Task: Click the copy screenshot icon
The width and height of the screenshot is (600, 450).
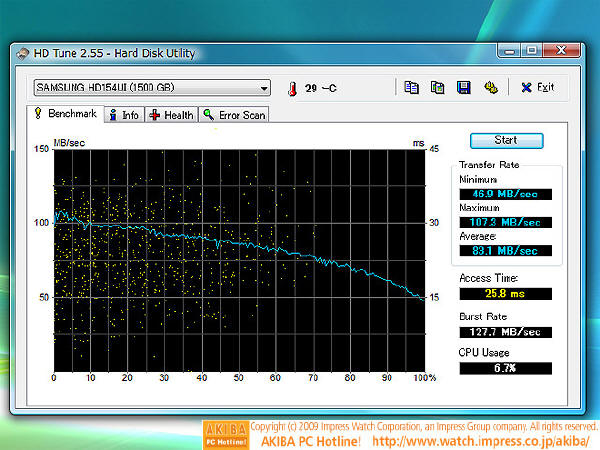Action: pos(437,88)
